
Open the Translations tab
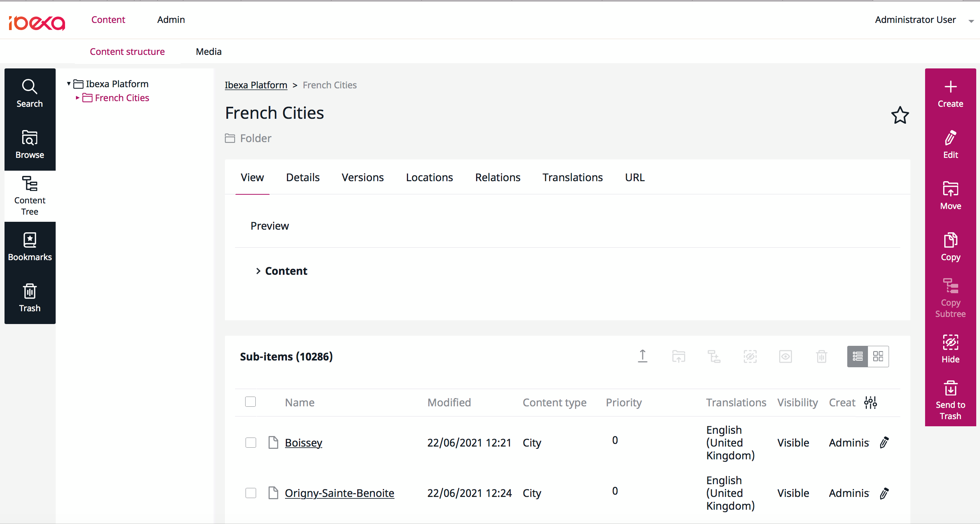572,177
